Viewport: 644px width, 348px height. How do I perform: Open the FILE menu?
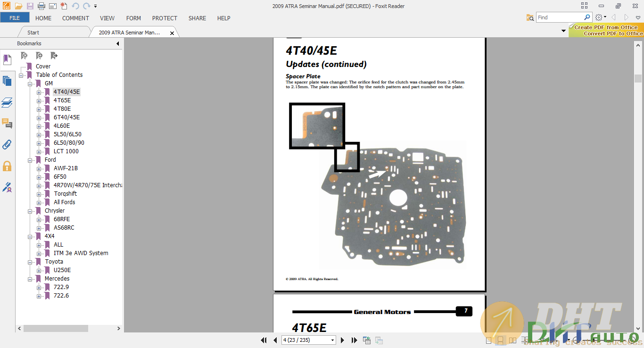[15, 18]
